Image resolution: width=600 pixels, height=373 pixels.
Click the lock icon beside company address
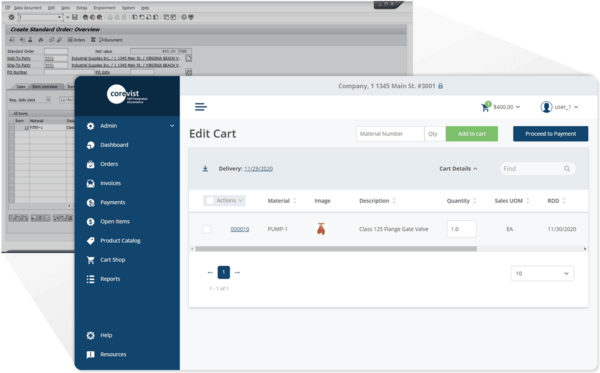pos(440,86)
